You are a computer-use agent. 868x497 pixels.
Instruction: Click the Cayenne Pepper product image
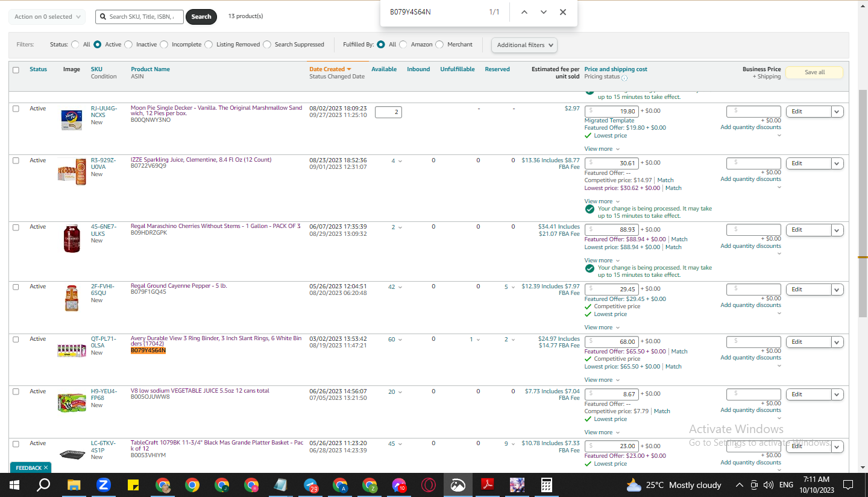72,298
